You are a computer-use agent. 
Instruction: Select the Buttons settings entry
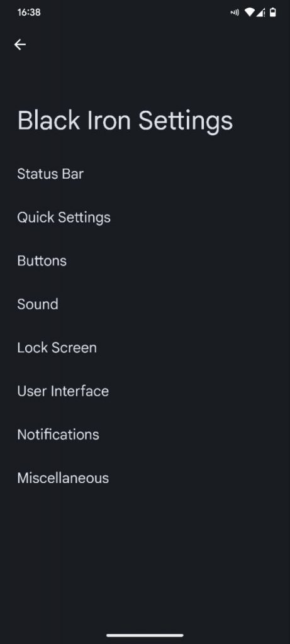(x=145, y=261)
